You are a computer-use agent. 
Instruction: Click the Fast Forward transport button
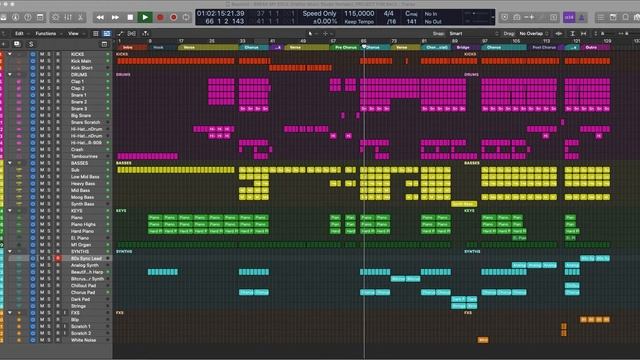(115, 18)
